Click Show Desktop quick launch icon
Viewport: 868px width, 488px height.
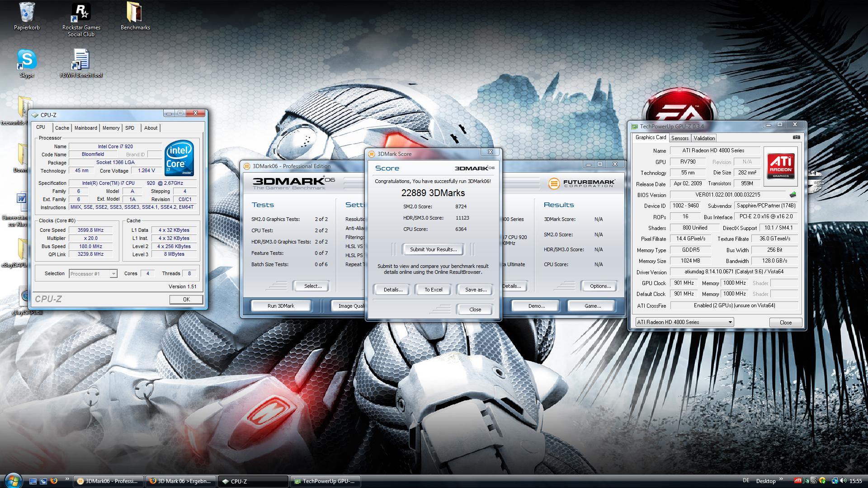pos(33,481)
